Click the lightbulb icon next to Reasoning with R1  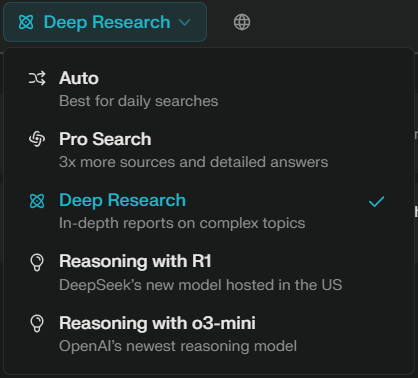[x=37, y=262]
